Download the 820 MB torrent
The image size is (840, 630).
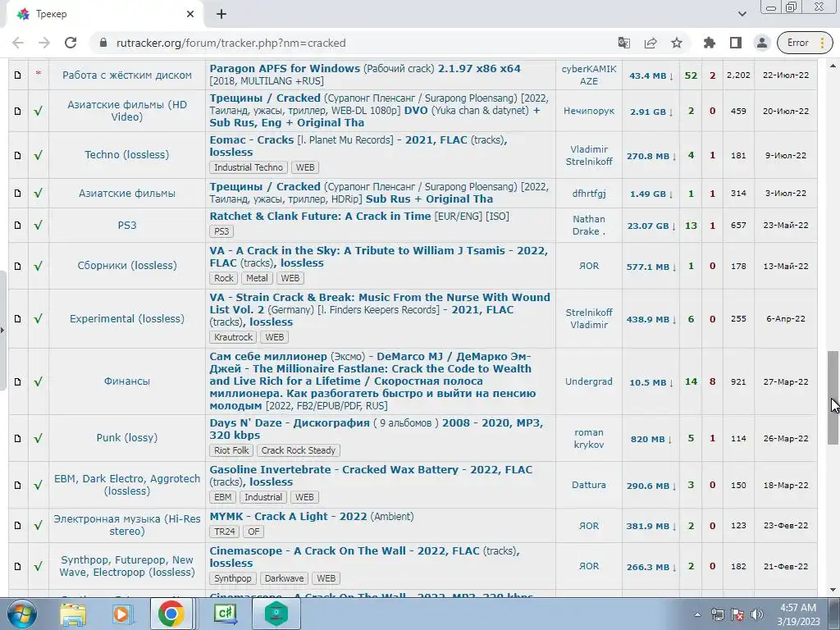pyautogui.click(x=651, y=439)
